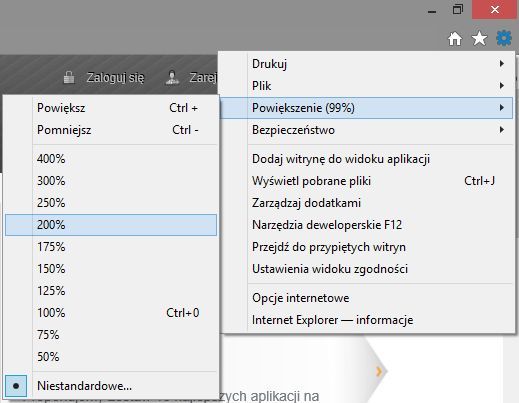Click the padlock icon beside Zaloguj się

pyautogui.click(x=69, y=77)
